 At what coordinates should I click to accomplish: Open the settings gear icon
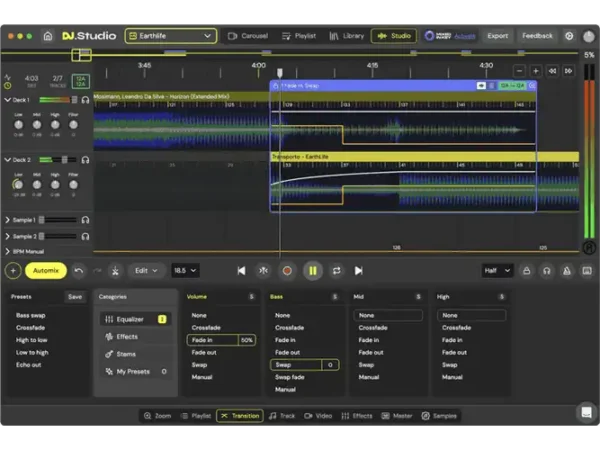click(x=569, y=36)
